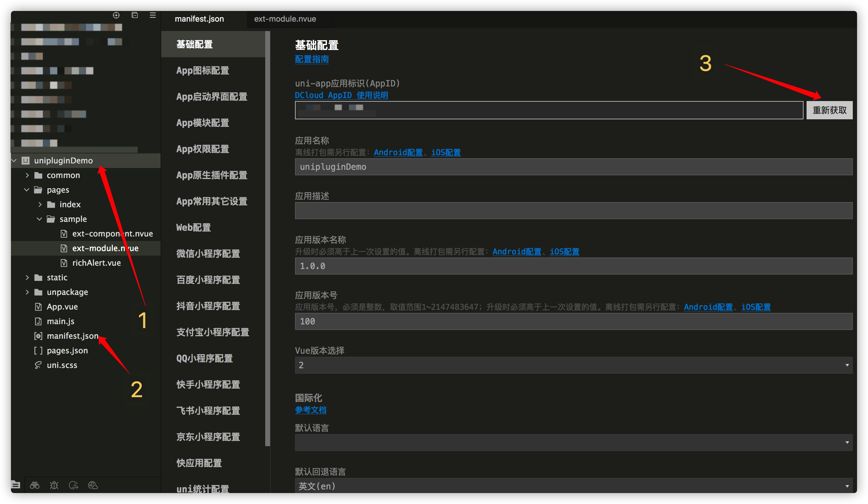Viewport: 868px width, 504px height.
Task: Click the unipluginDemo project icon
Action: point(26,160)
